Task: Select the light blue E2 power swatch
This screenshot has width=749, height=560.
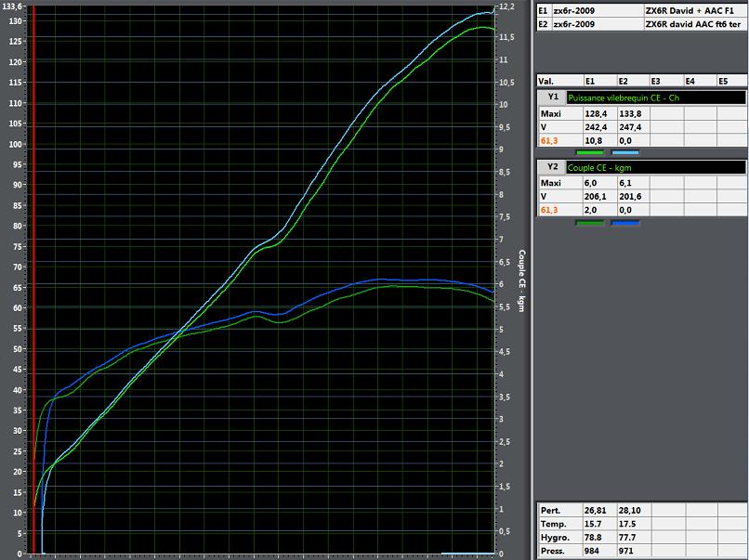Action: click(624, 153)
